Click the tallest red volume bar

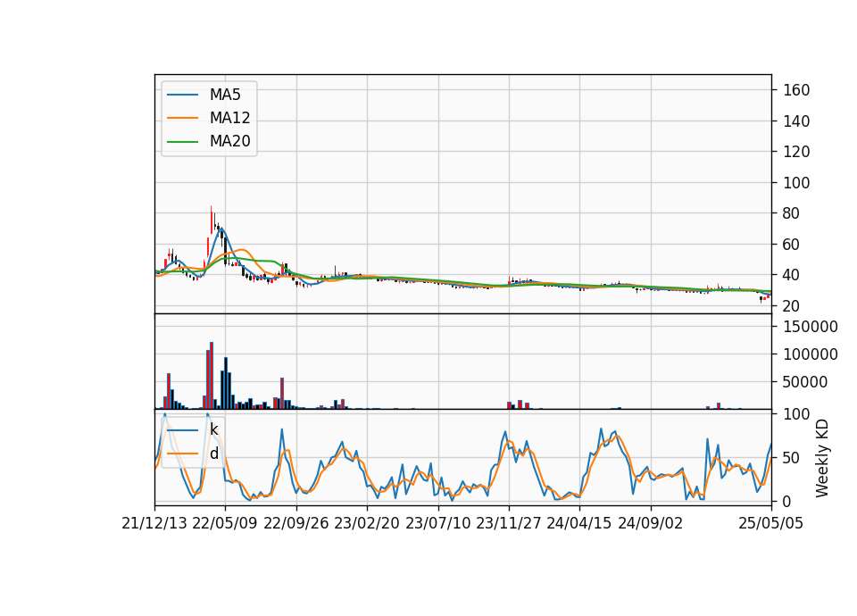[x=212, y=376]
